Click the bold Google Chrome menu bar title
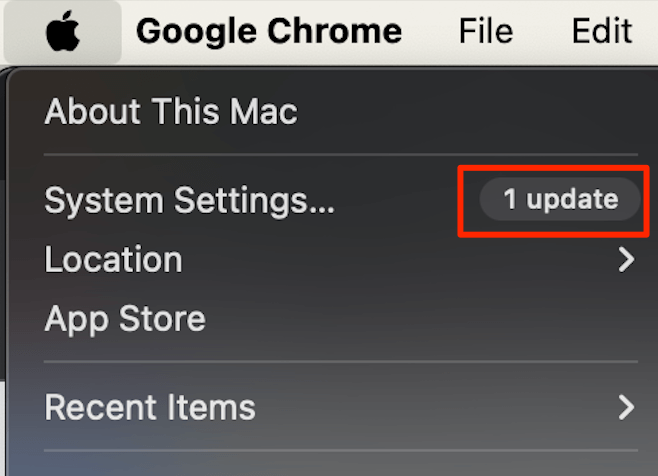 pos(269,32)
